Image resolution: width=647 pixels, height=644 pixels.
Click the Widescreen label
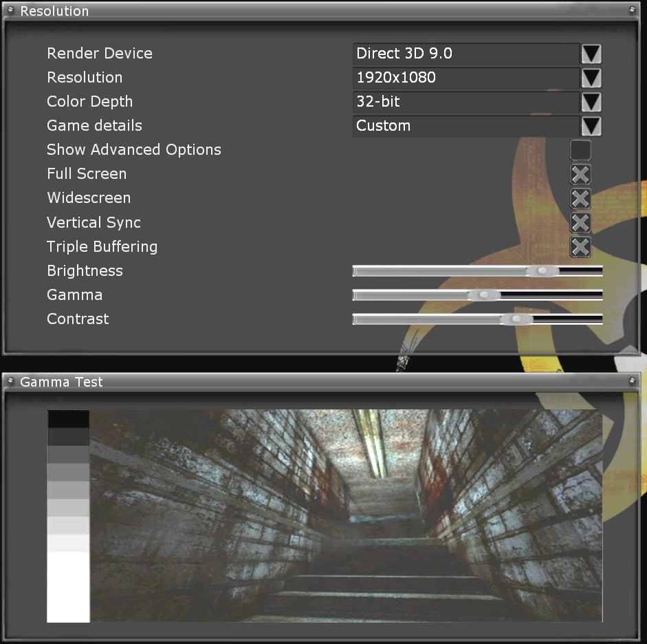(x=89, y=197)
